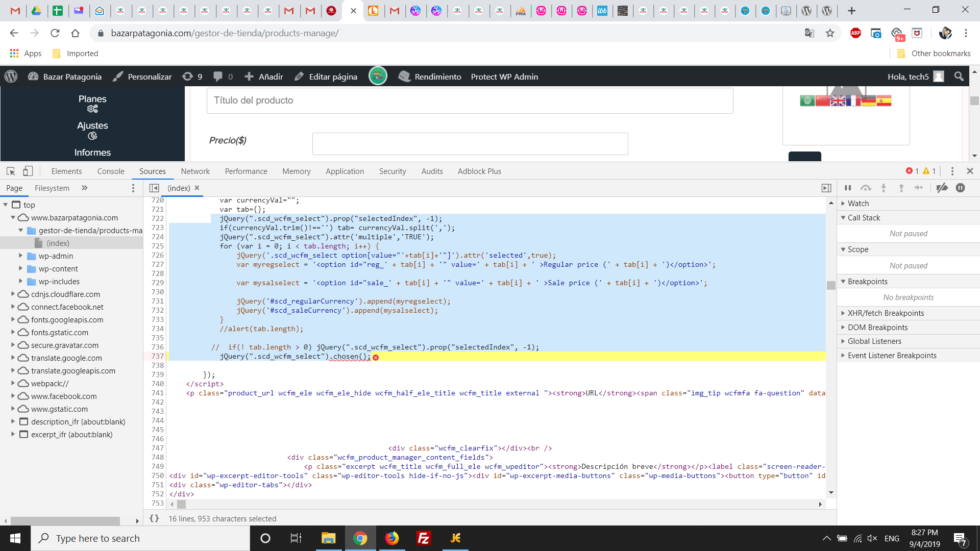Click the step over function icon
Image resolution: width=980 pixels, height=551 pixels.
click(866, 188)
